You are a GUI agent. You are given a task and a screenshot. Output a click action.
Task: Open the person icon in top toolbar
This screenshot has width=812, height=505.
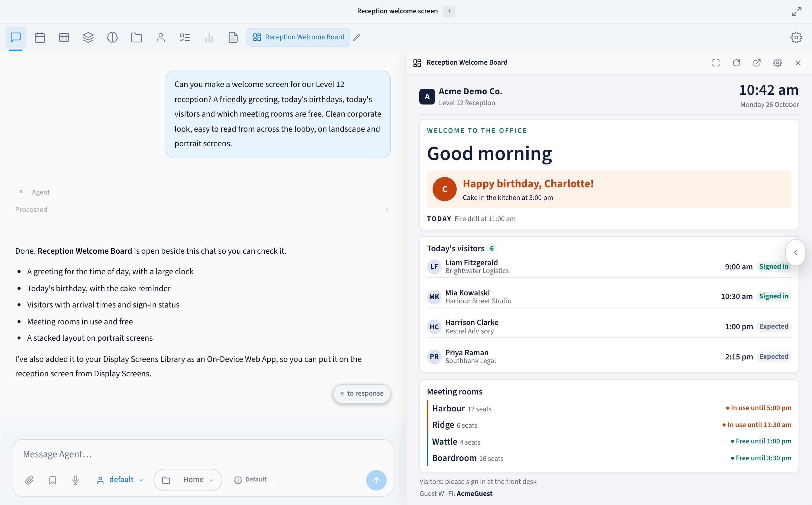point(161,37)
